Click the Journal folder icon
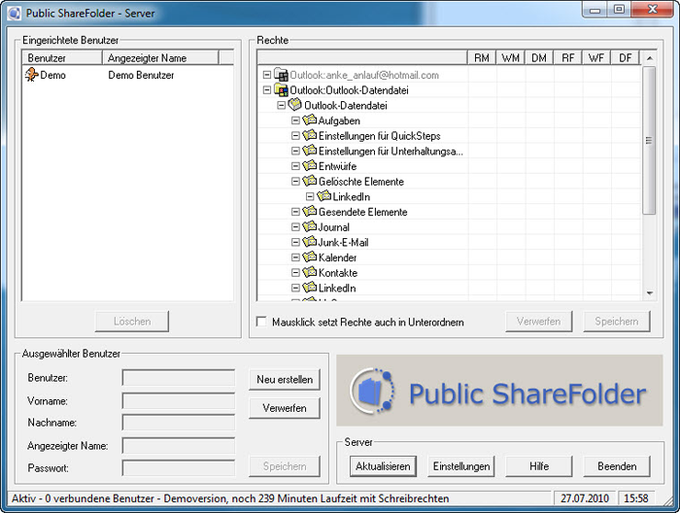Image resolution: width=680 pixels, height=513 pixels. click(x=309, y=226)
